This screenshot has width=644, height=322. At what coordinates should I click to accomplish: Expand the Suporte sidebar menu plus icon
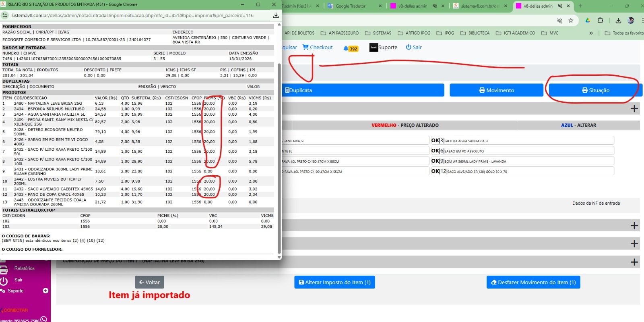(x=45, y=291)
